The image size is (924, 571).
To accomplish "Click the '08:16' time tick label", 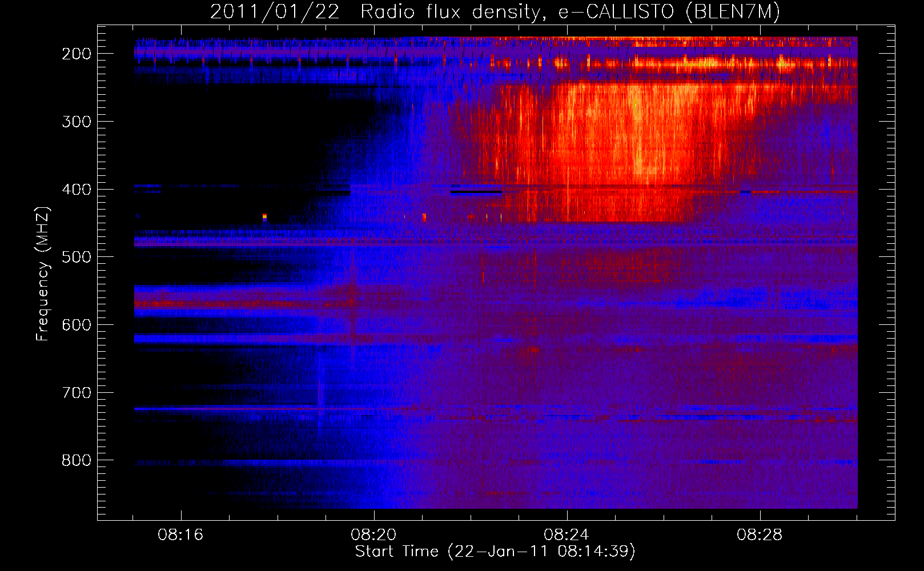I will (x=181, y=535).
